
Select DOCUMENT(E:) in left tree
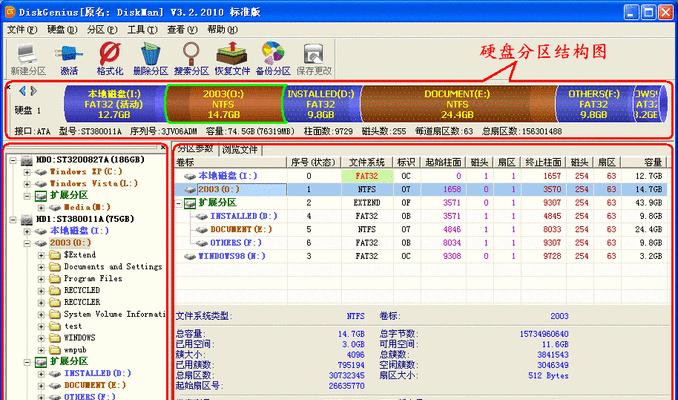pyautogui.click(x=95, y=385)
